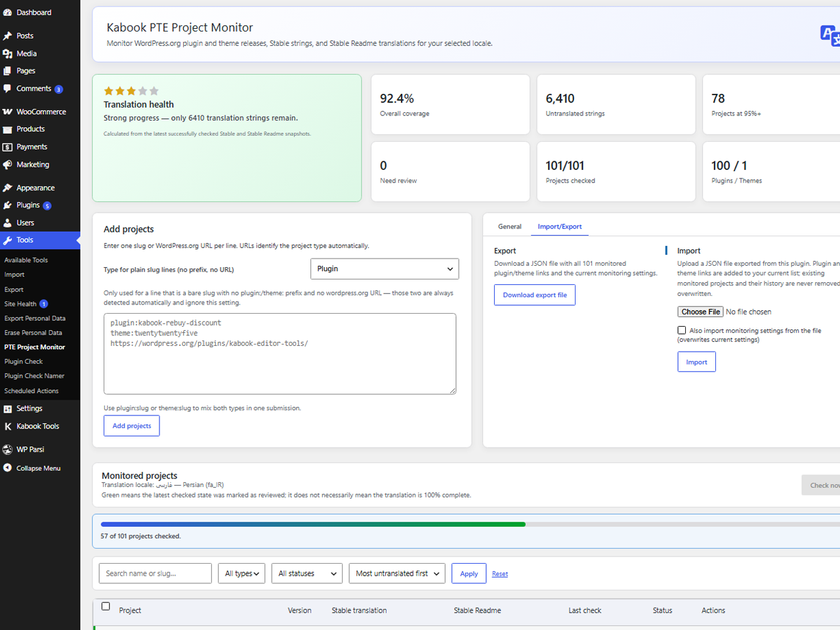This screenshot has width=840, height=630.
Task: Click the Import button in Import section
Action: tap(697, 362)
